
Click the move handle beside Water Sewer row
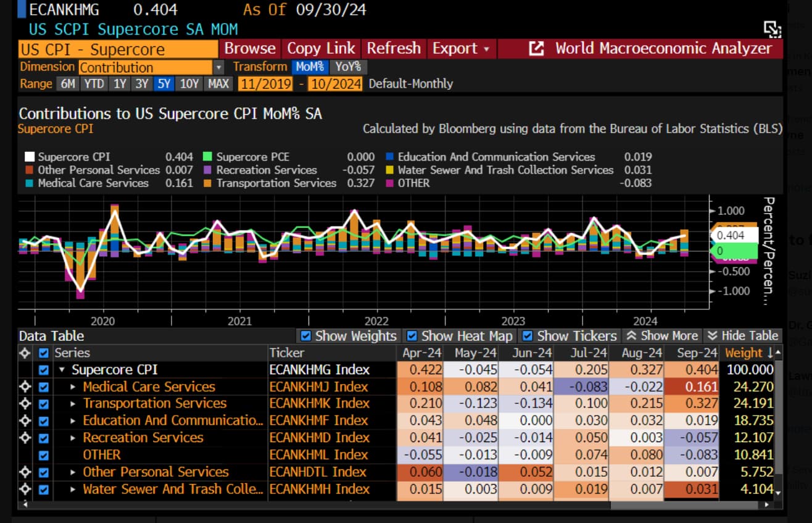(25, 490)
